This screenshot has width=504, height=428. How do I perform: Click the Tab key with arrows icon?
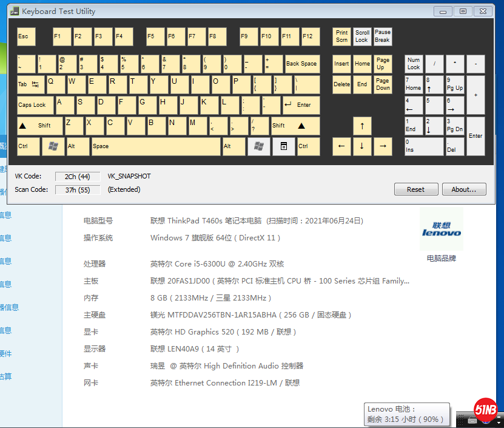pos(31,84)
